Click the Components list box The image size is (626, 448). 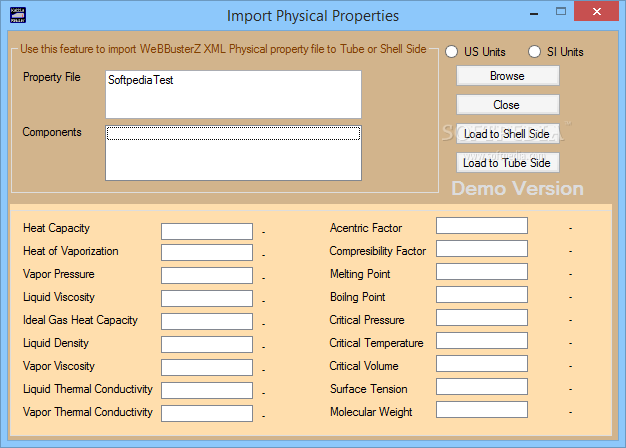[x=234, y=153]
